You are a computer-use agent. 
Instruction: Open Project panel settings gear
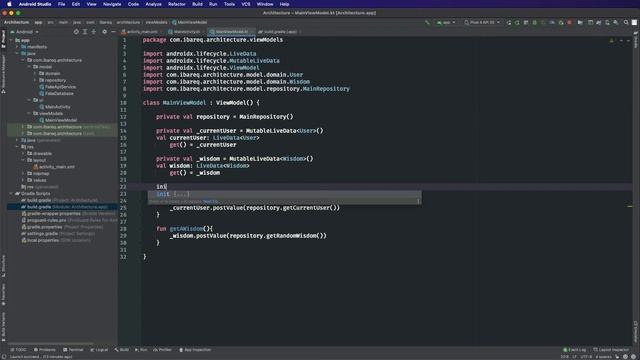click(x=104, y=31)
